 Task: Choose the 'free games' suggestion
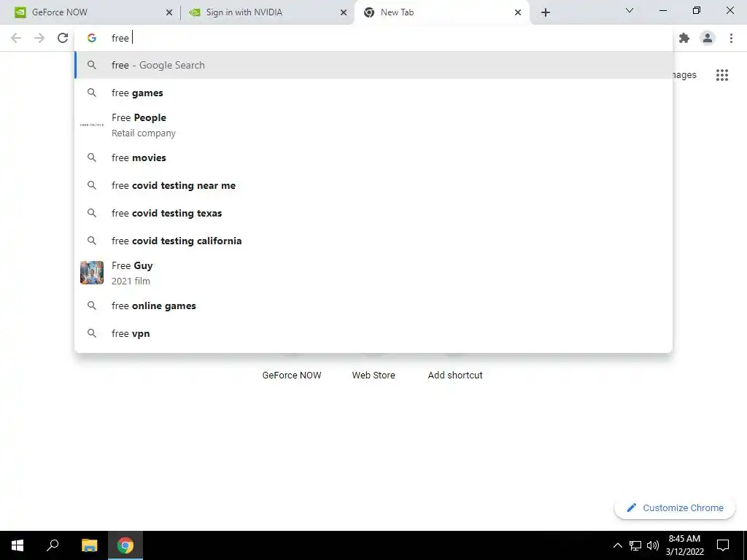coord(373,93)
